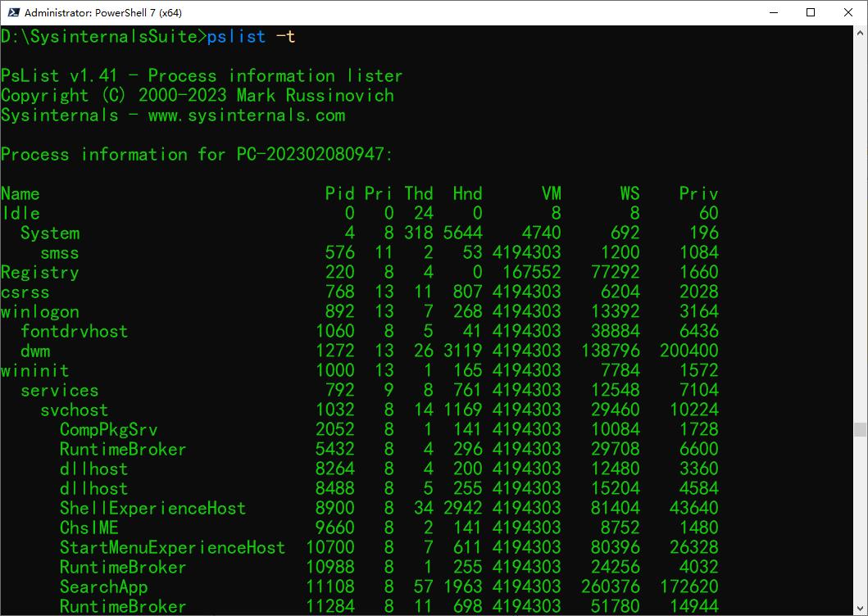Click dllhost with Pid 8264
Screen dimensions: 868x616
(x=94, y=469)
